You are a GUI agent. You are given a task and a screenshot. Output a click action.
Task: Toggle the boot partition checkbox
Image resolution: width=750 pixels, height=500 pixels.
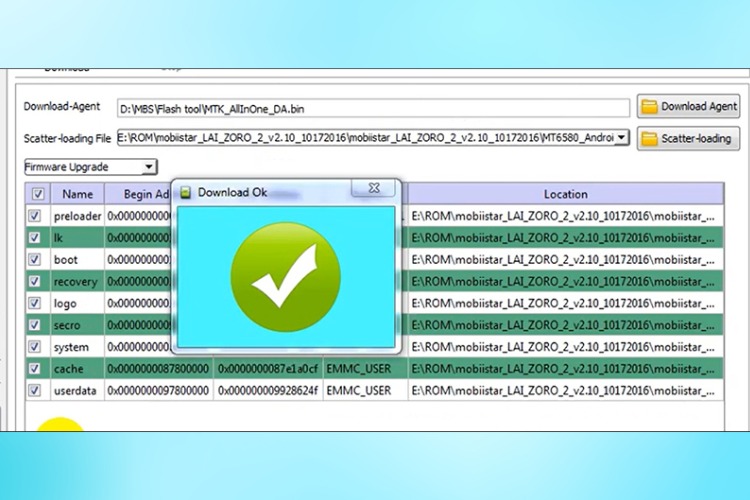[36, 260]
